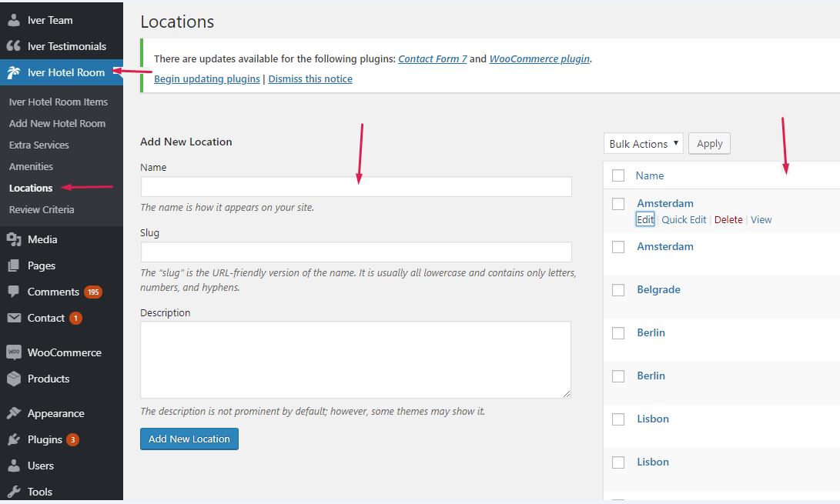This screenshot has height=504, width=840.
Task: Click the Iver Testimonials quote icon
Action: tap(14, 46)
